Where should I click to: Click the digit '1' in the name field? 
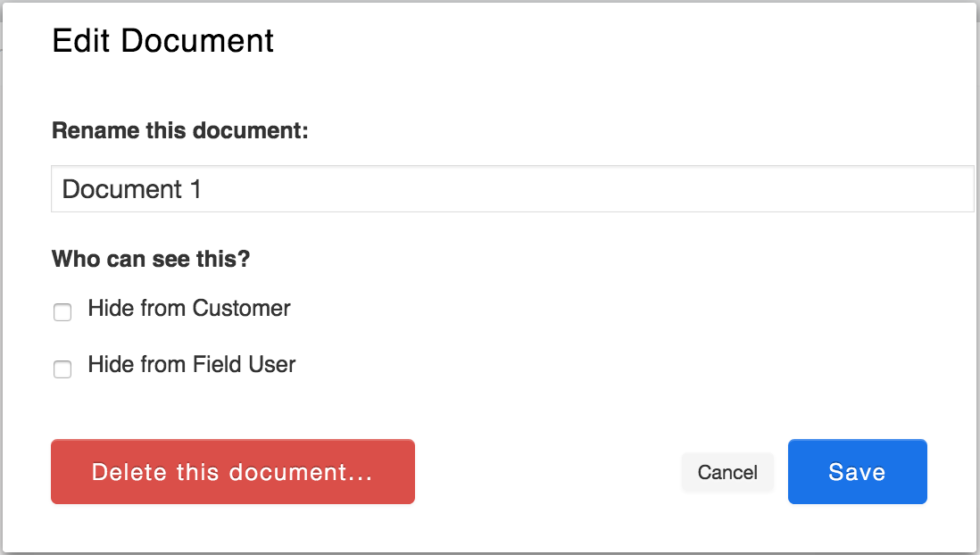point(195,189)
